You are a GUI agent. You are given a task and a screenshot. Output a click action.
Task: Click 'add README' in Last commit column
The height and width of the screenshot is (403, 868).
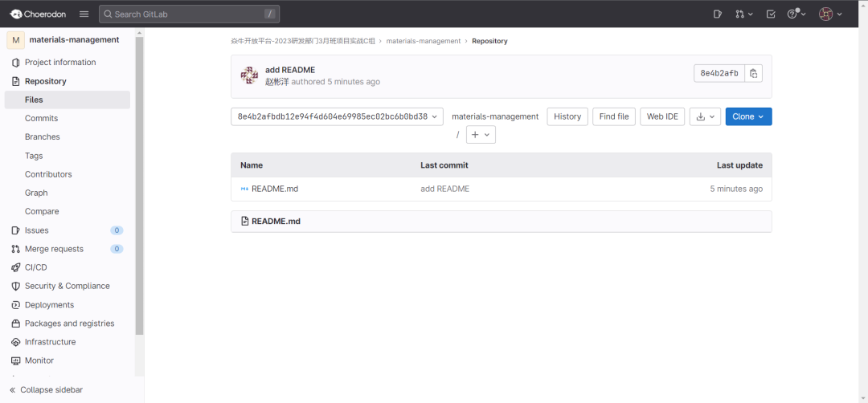point(445,189)
